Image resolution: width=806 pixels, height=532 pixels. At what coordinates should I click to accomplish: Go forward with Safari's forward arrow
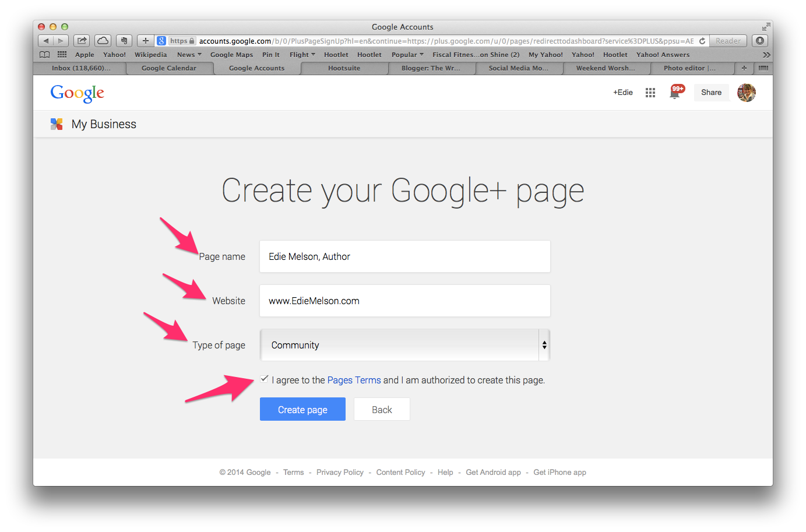tap(61, 41)
